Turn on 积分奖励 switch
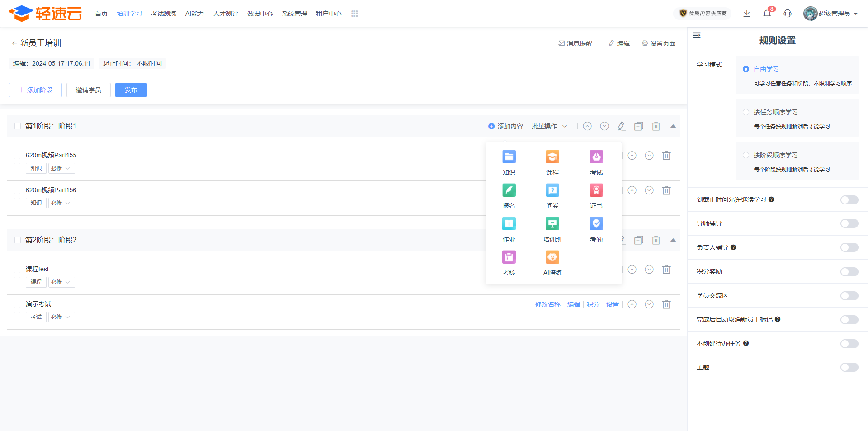The image size is (868, 431). click(849, 271)
